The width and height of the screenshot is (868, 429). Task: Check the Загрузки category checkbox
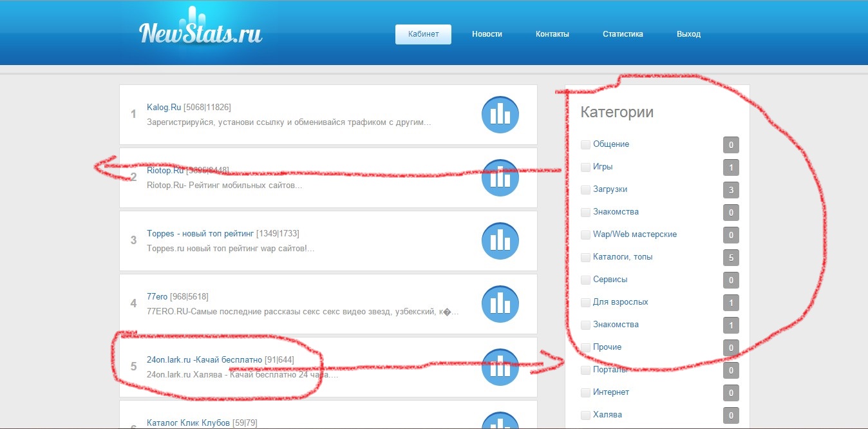click(585, 189)
